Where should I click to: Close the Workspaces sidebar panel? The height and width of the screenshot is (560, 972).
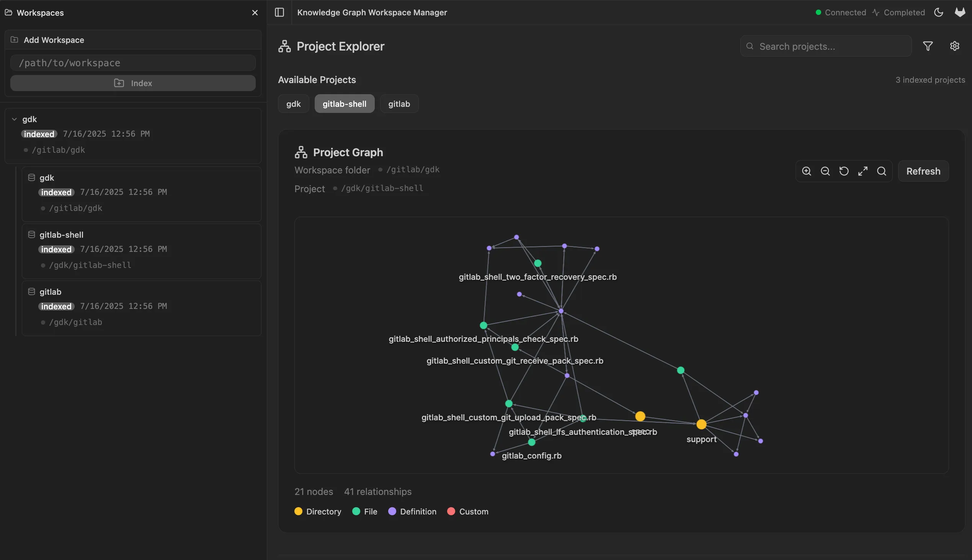click(255, 13)
